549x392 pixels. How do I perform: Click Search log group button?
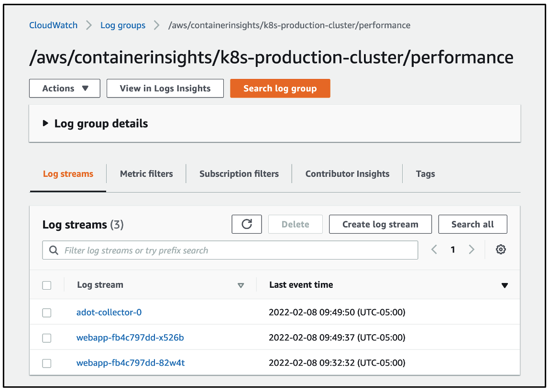280,88
